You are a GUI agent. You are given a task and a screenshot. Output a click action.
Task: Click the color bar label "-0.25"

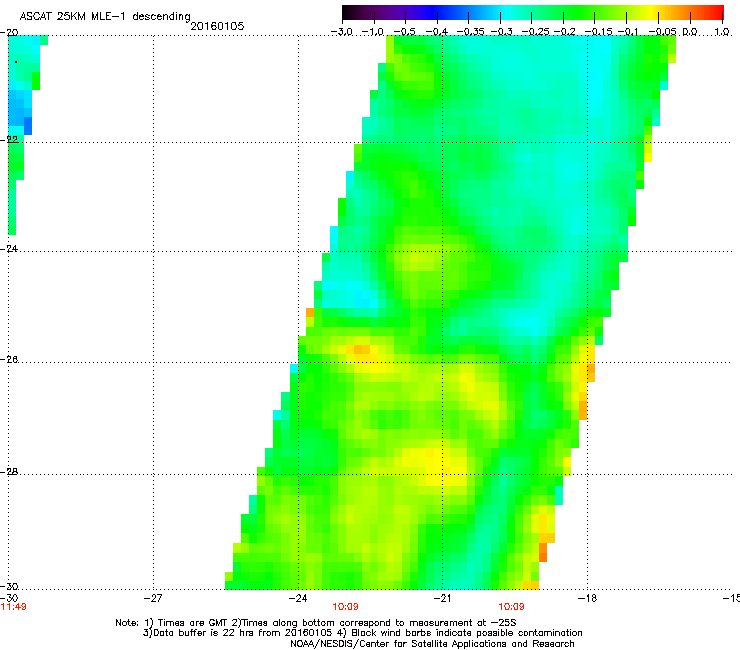click(535, 32)
